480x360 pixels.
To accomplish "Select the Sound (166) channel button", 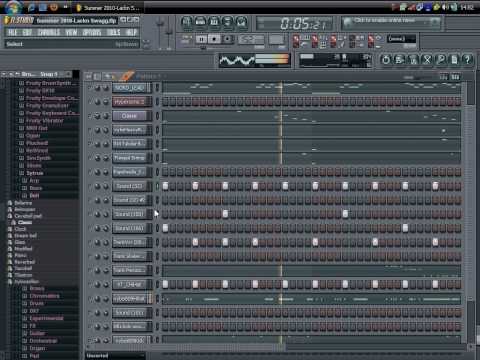I will coord(129,228).
